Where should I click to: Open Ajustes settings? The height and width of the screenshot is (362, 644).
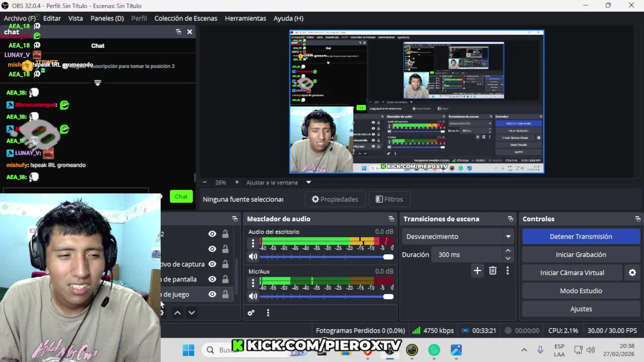pyautogui.click(x=581, y=309)
